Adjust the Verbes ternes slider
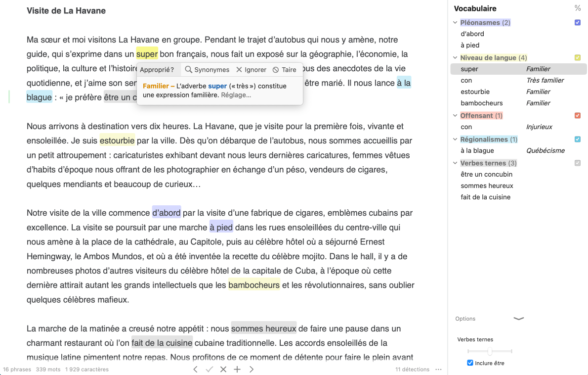The image size is (588, 375). [x=490, y=351]
